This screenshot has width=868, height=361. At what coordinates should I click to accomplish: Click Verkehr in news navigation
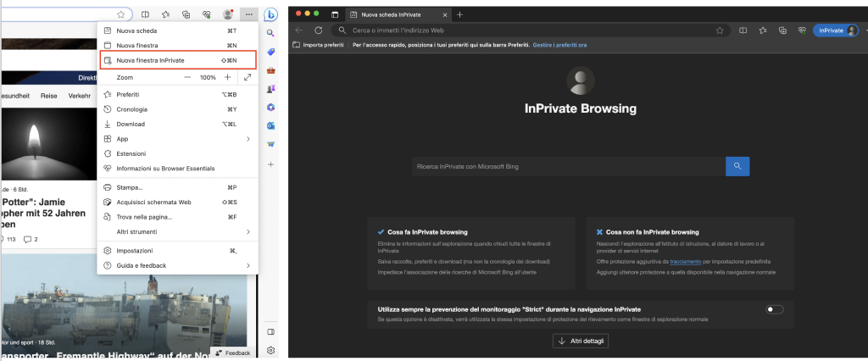[79, 96]
